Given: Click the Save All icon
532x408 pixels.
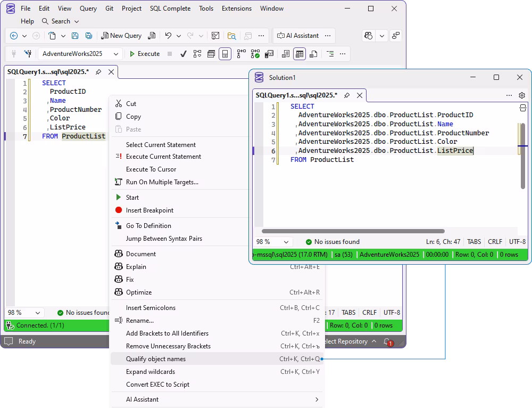Looking at the screenshot, I should click(x=88, y=36).
